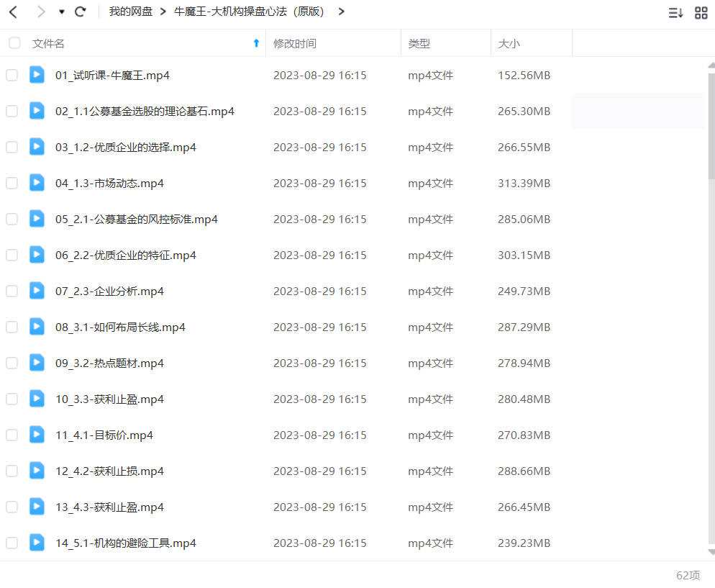Click the 62项 item count
Viewport: 715px width, 588px height.
688,575
